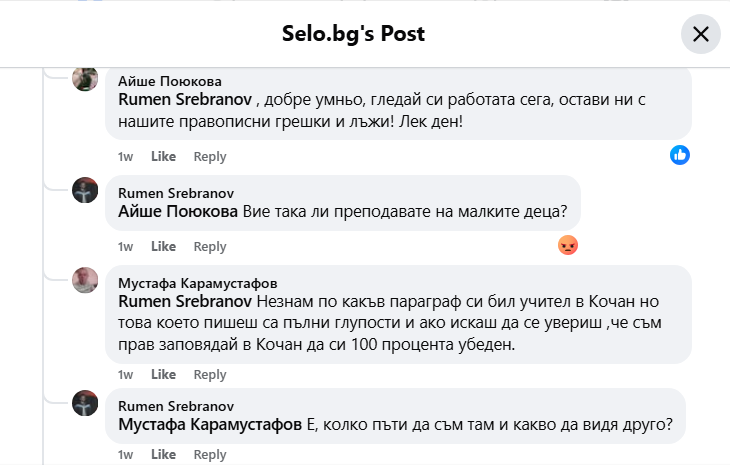The height and width of the screenshot is (467, 730).
Task: Open Айше Поюкова's profile name link
Action: click(170, 81)
